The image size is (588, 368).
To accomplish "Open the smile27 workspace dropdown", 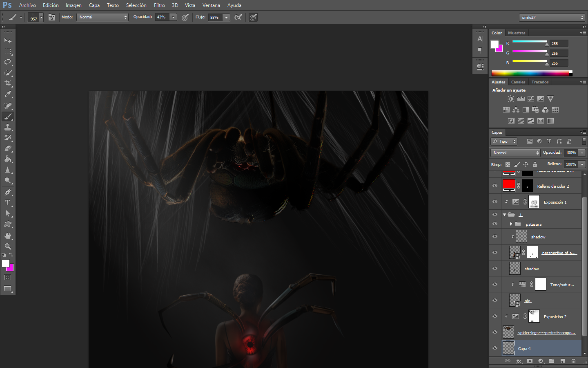I will click(x=552, y=17).
